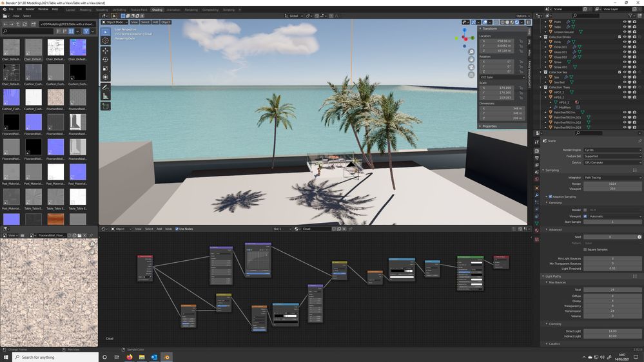
Task: Select the Measure tool in viewport toolbar
Action: (x=106, y=96)
